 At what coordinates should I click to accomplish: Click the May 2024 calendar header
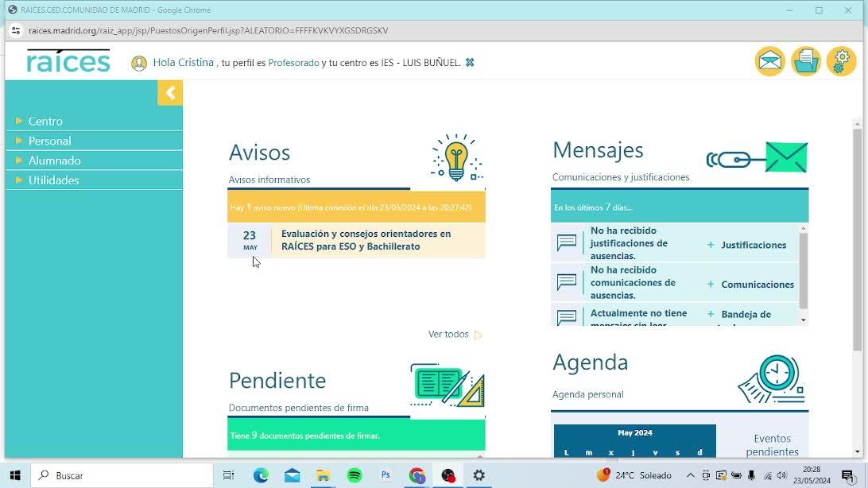[x=634, y=432]
